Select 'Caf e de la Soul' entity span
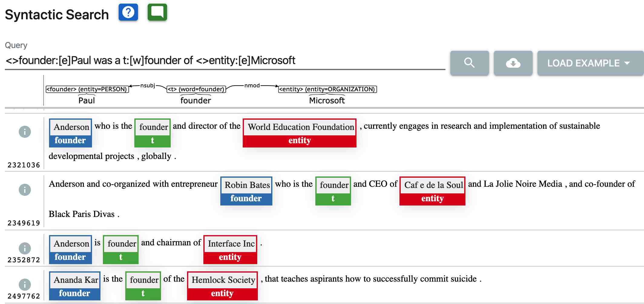Image resolution: width=644 pixels, height=304 pixels. point(432,191)
